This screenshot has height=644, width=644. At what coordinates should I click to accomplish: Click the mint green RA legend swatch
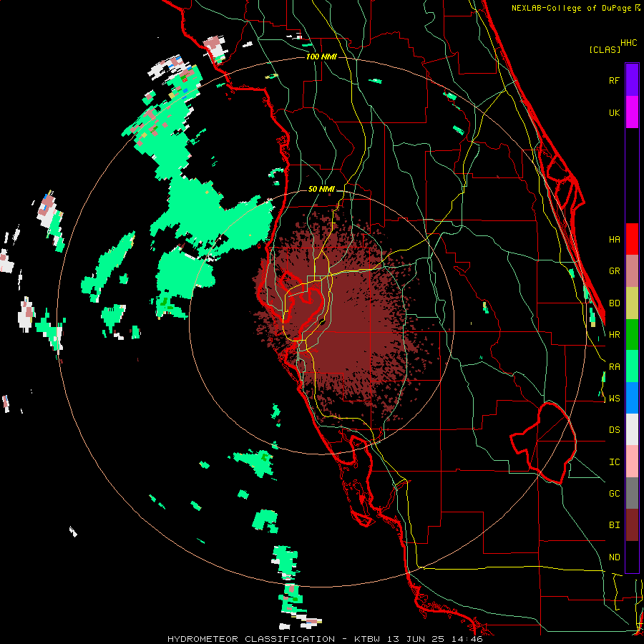[x=632, y=366]
